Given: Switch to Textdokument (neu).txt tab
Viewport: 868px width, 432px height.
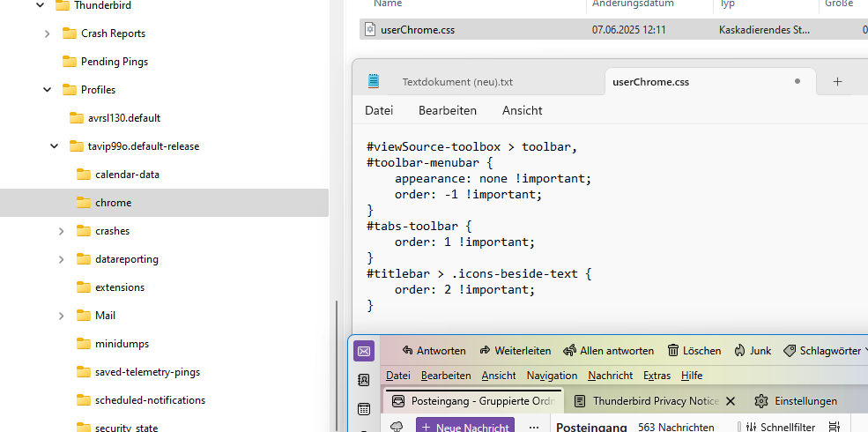Looking at the screenshot, I should pyautogui.click(x=457, y=82).
